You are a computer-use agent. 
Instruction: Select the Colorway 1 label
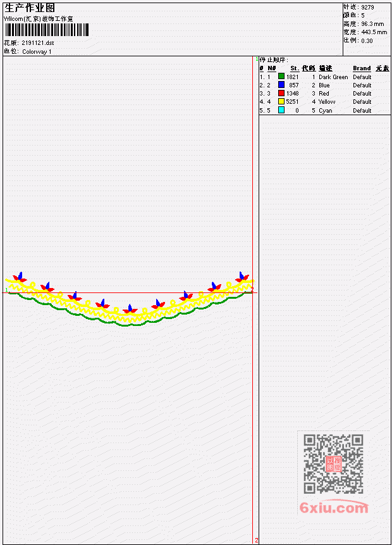click(37, 52)
